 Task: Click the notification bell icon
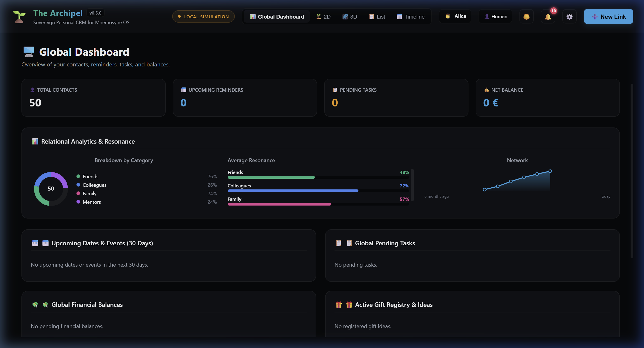(x=548, y=17)
